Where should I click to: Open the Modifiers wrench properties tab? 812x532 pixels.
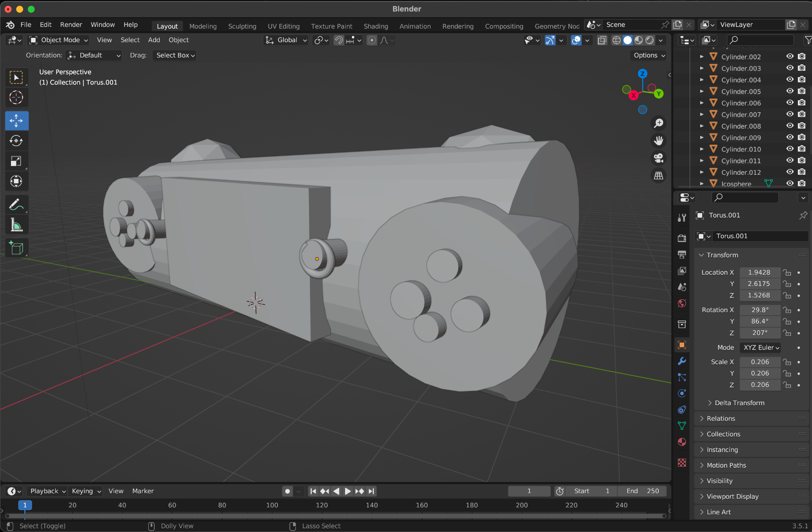pos(682,361)
